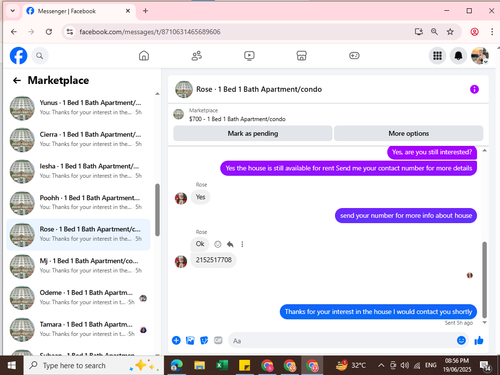The height and width of the screenshot is (375, 500).
Task: Open Odeme conversation
Action: click(79, 297)
